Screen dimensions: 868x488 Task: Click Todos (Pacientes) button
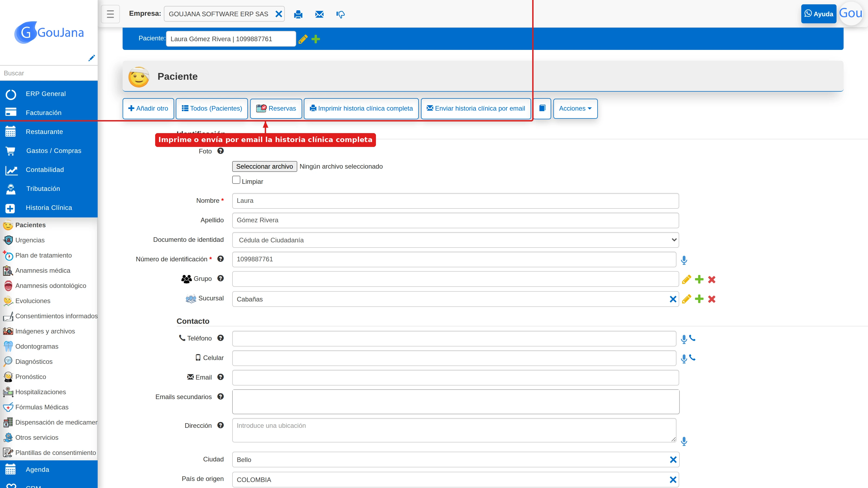click(212, 108)
